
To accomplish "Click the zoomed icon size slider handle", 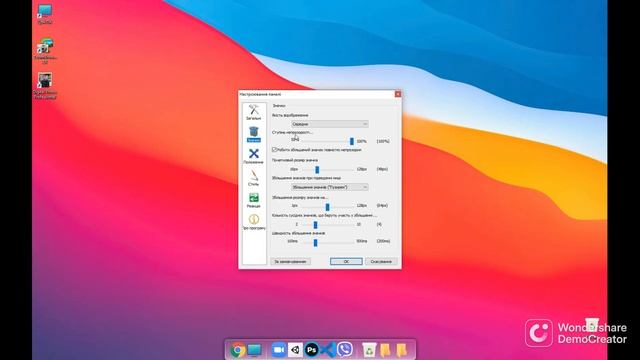I will 327,206.
